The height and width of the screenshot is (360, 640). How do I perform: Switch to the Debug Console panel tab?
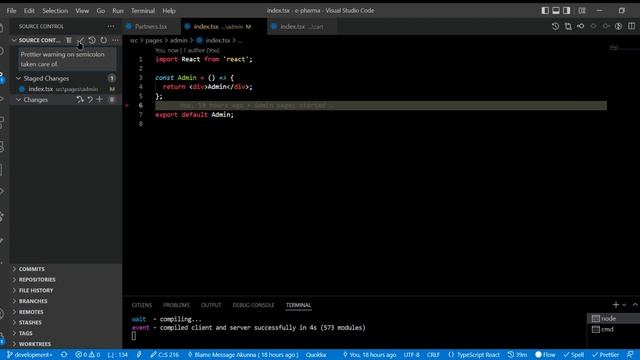(x=253, y=305)
